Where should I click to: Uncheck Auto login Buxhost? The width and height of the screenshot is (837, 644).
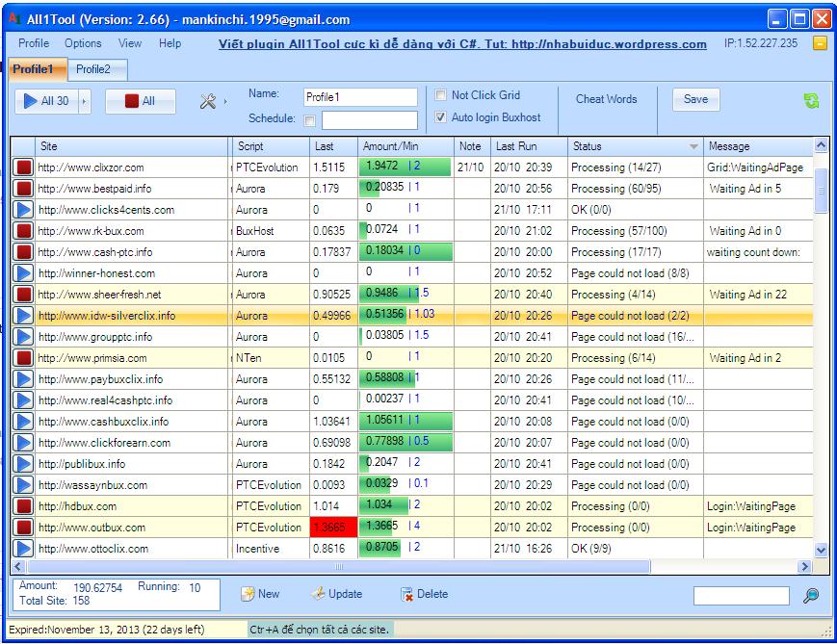441,117
